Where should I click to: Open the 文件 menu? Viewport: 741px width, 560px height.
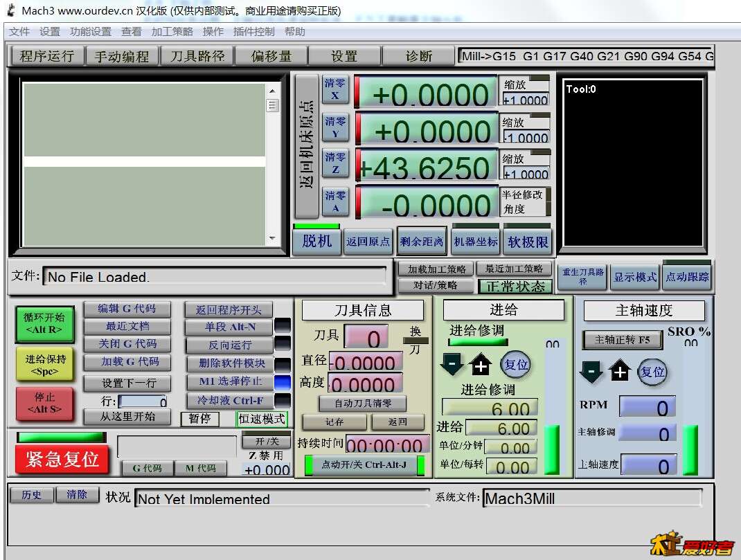[19, 32]
